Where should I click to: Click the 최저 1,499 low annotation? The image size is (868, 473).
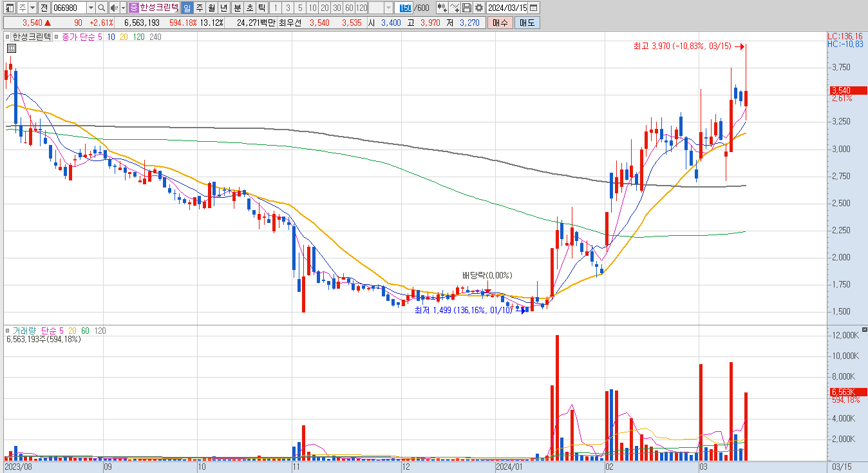(464, 310)
